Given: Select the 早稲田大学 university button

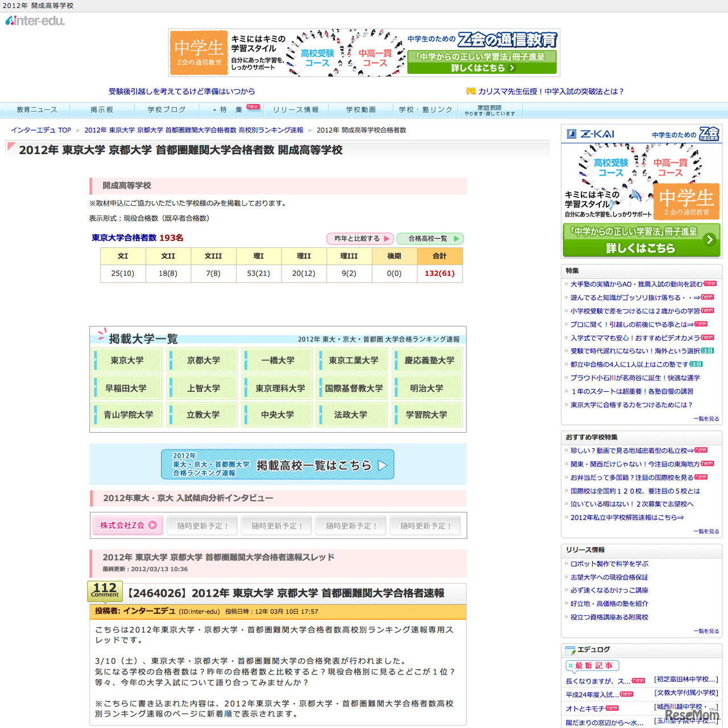Looking at the screenshot, I should [127, 388].
